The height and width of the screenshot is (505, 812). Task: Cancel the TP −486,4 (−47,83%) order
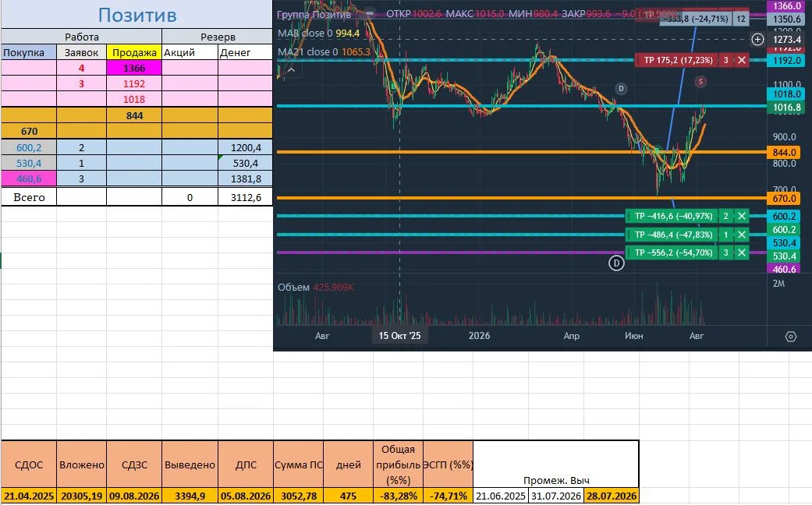click(x=742, y=235)
